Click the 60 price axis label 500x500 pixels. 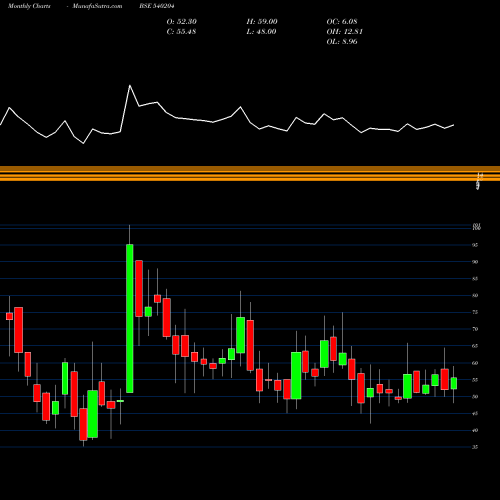pyautogui.click(x=475, y=363)
